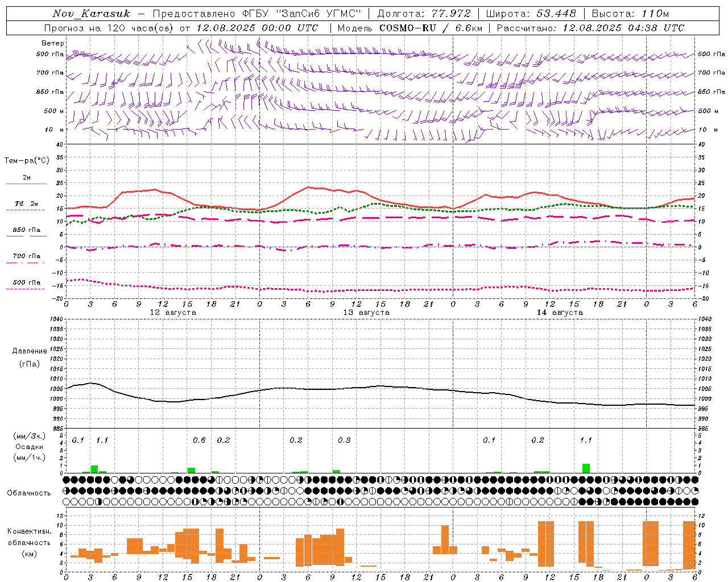Image resolution: width=728 pixels, height=582 pixels.
Task: Select the (км) unit under convective cloudiness
Action: tap(30, 554)
